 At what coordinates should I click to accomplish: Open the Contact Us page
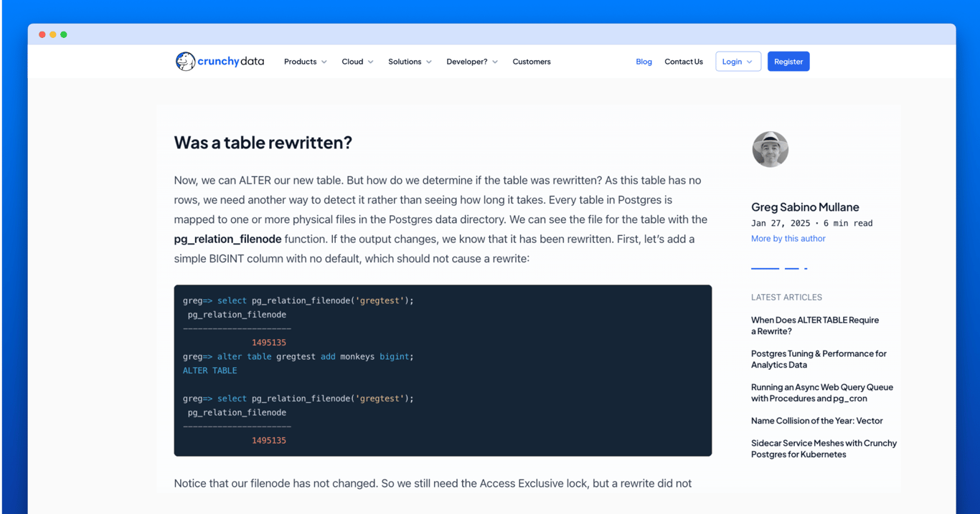click(684, 62)
